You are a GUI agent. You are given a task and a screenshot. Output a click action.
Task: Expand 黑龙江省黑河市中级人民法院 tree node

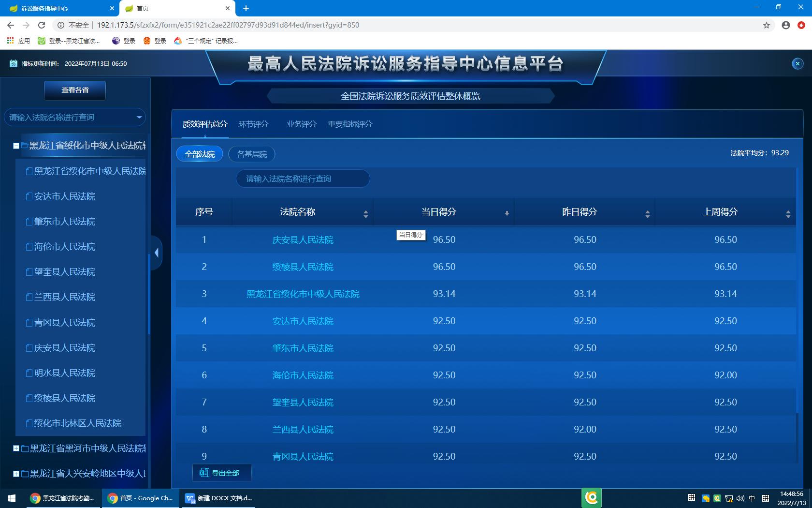[16, 448]
